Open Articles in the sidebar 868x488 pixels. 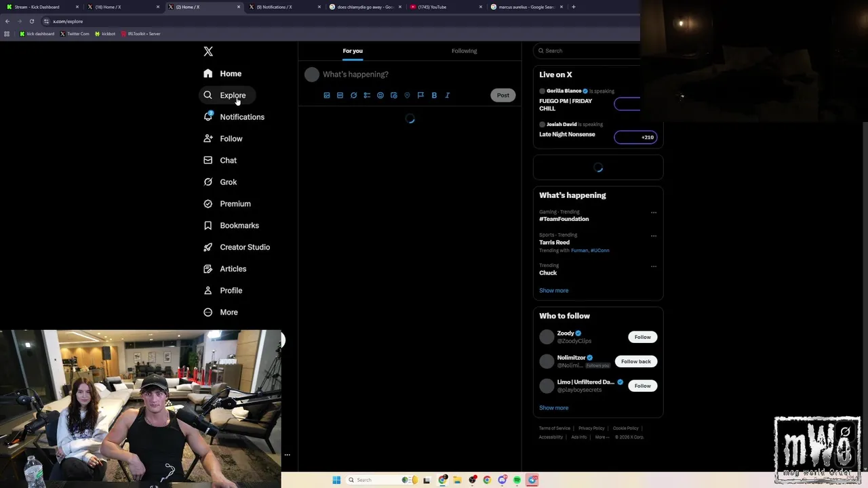coord(225,268)
